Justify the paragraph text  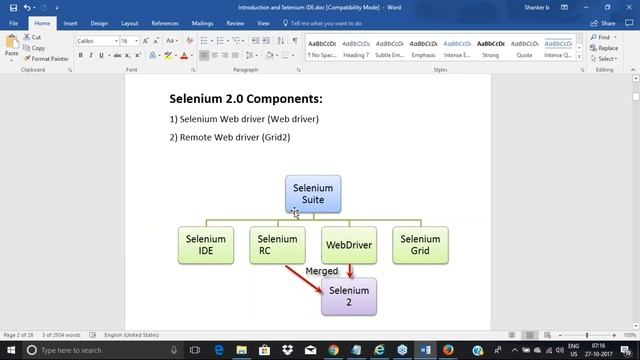[235, 55]
